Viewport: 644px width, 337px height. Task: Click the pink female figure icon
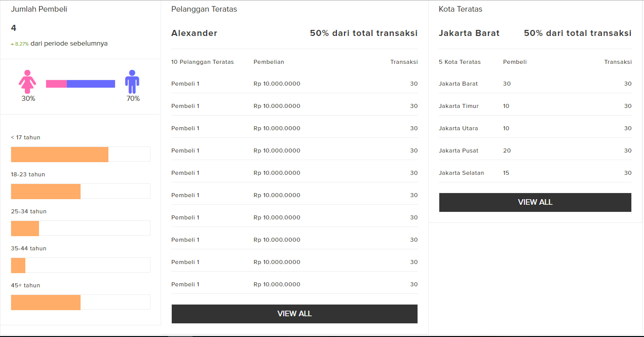click(x=28, y=82)
